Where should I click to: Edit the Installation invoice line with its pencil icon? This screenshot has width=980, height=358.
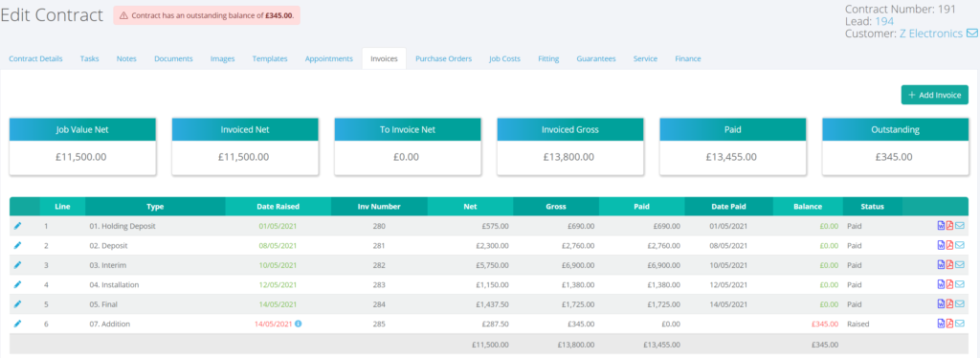coord(17,284)
